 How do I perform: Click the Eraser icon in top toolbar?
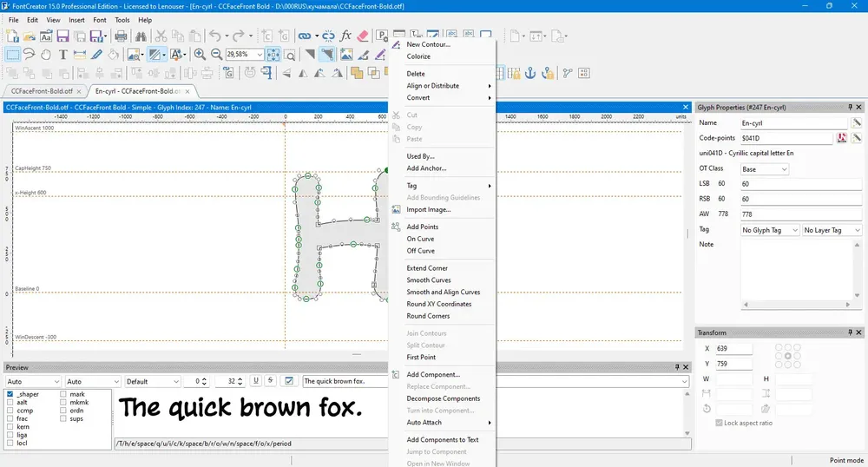363,36
